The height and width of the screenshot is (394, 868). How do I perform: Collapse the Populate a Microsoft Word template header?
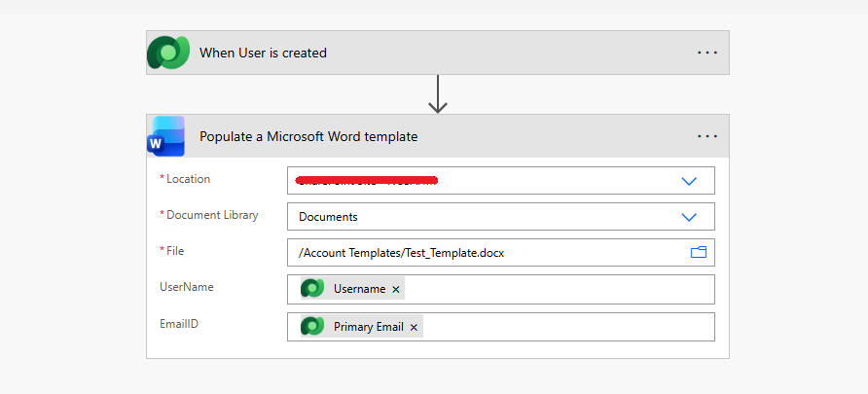pos(437,136)
